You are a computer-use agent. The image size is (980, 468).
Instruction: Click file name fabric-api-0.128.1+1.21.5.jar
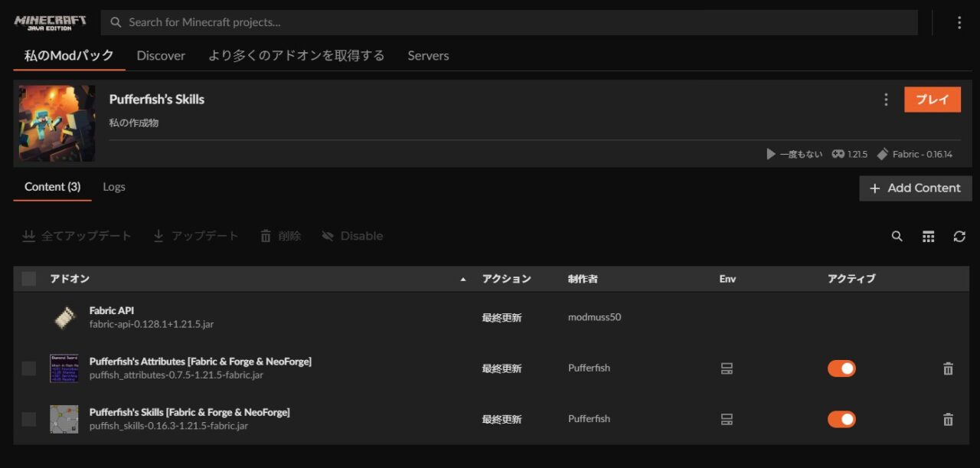pos(152,324)
